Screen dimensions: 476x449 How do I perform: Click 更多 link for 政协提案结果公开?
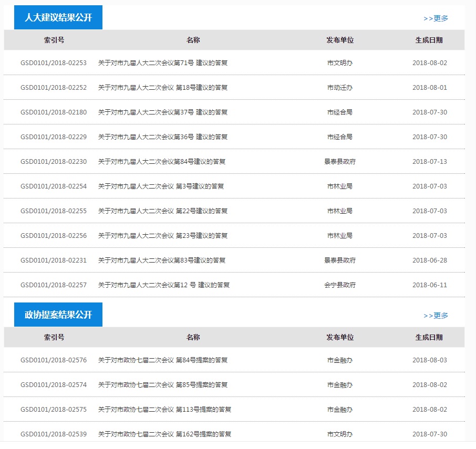pyautogui.click(x=436, y=316)
